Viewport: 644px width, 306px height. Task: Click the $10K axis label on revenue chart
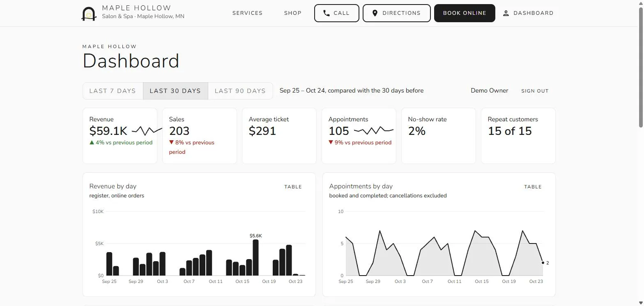point(98,211)
